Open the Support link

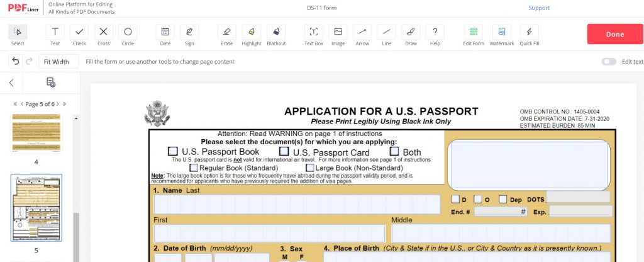coord(539,8)
